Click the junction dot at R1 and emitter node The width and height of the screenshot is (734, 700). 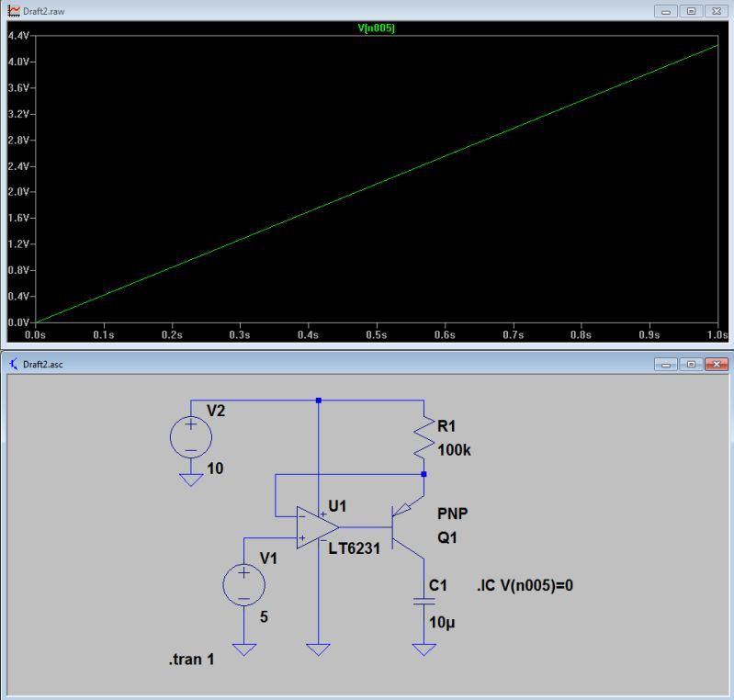click(x=424, y=474)
